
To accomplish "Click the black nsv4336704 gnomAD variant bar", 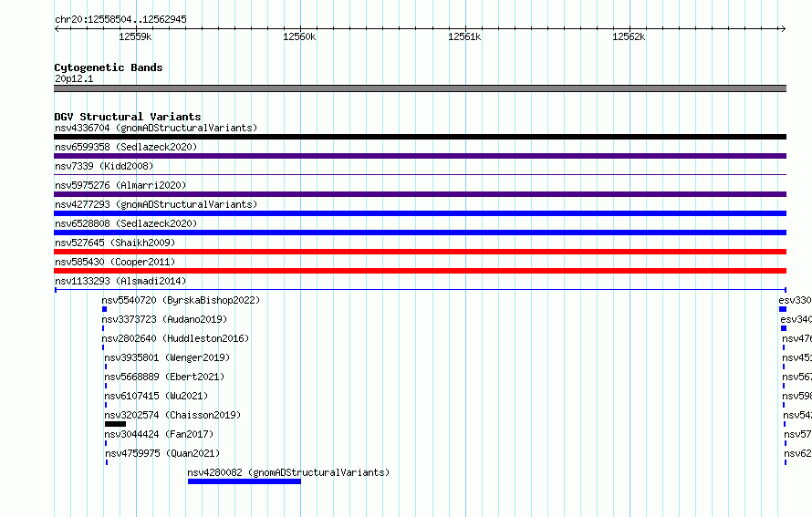I will click(420, 137).
